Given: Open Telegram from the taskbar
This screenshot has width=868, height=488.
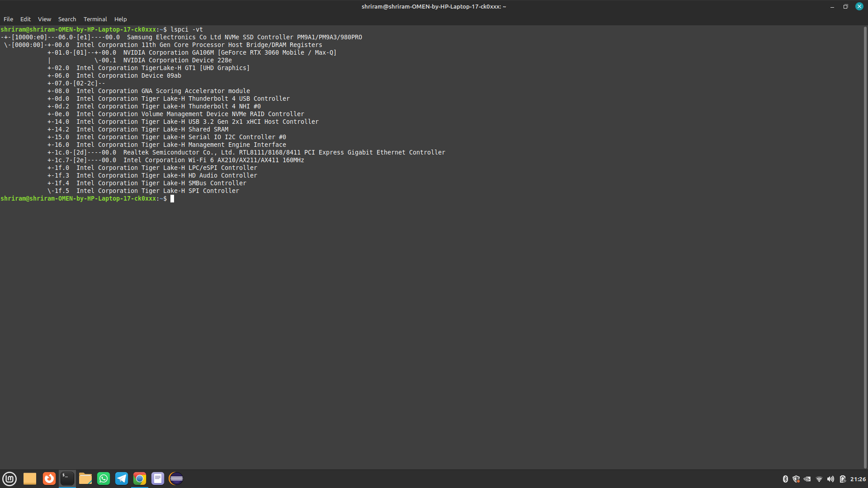Looking at the screenshot, I should (122, 479).
